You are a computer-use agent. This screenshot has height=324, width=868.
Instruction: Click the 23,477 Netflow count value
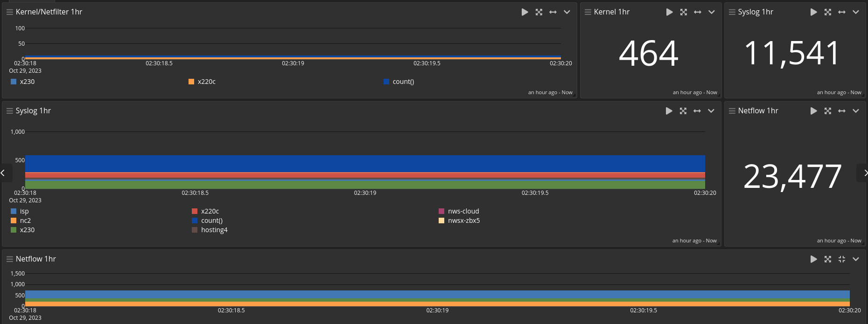(x=792, y=177)
